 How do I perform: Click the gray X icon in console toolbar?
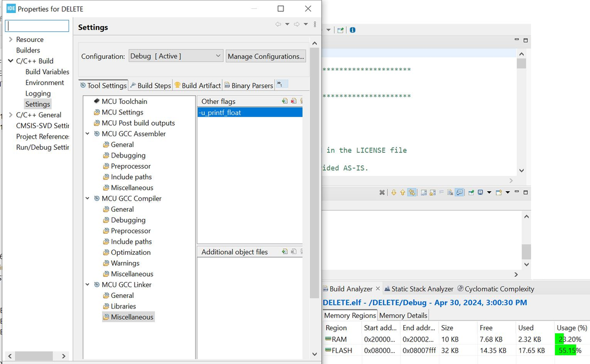point(382,192)
